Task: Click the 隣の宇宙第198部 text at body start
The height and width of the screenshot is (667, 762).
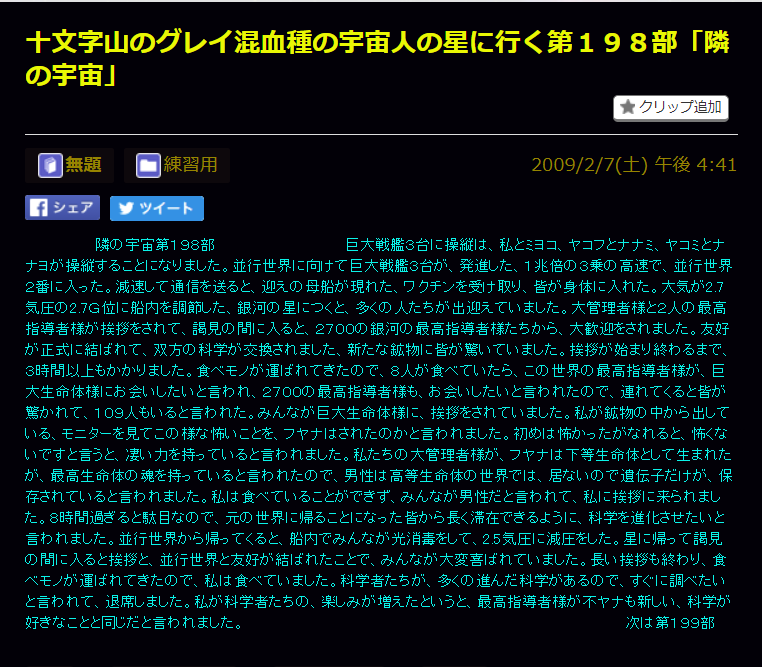Action: coord(154,244)
